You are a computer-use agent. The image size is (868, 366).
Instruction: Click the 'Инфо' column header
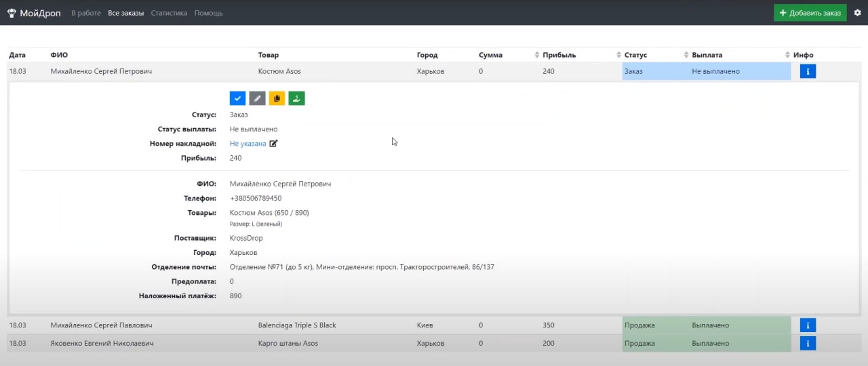(x=803, y=55)
